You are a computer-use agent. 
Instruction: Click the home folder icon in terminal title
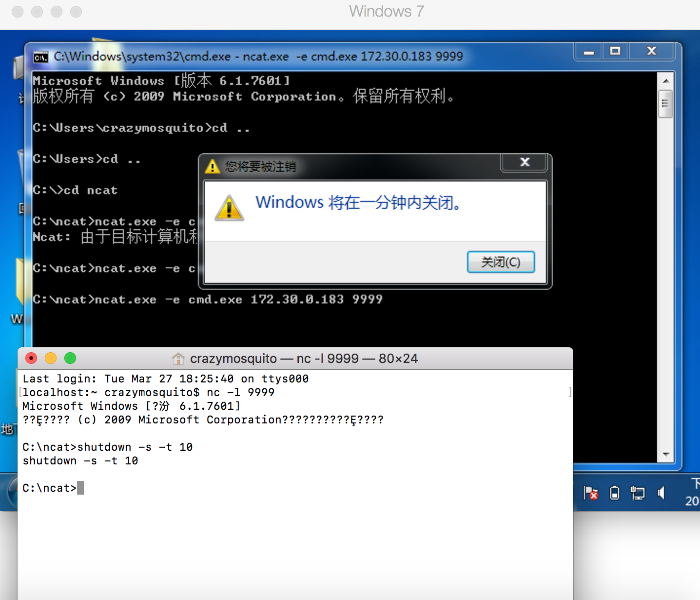pos(178,359)
